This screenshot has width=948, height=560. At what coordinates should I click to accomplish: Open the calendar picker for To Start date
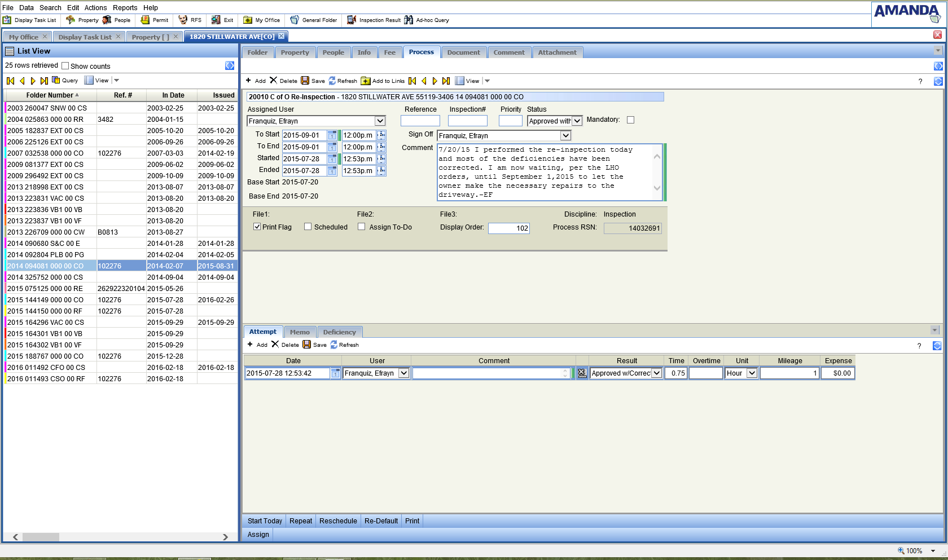332,135
